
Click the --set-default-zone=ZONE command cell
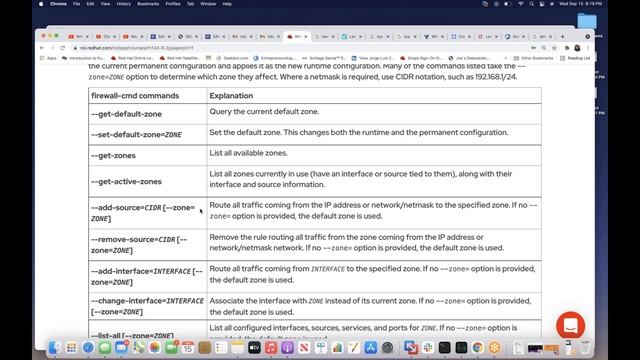147,134
